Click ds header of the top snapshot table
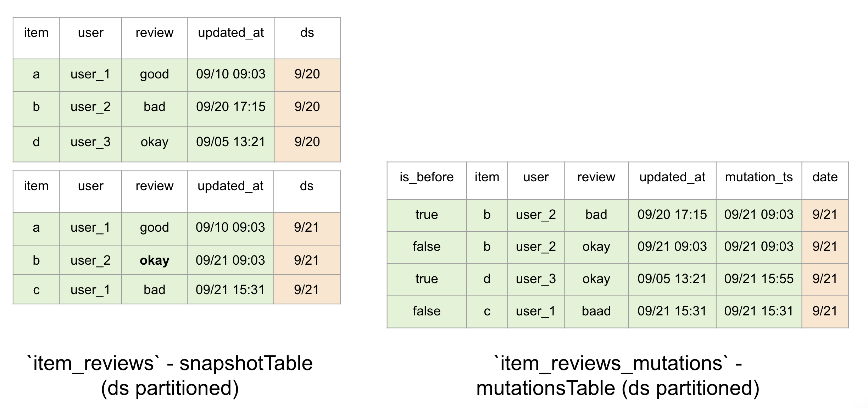Viewport: 868px width, 408px height. tap(307, 33)
